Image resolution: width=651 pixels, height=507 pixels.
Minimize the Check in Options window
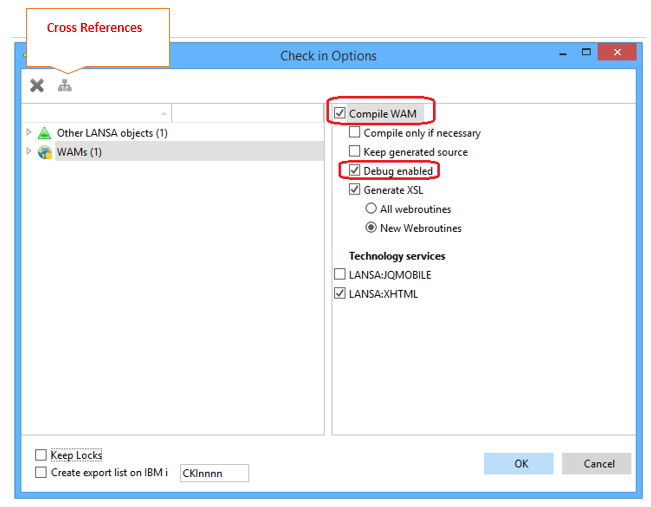click(563, 53)
